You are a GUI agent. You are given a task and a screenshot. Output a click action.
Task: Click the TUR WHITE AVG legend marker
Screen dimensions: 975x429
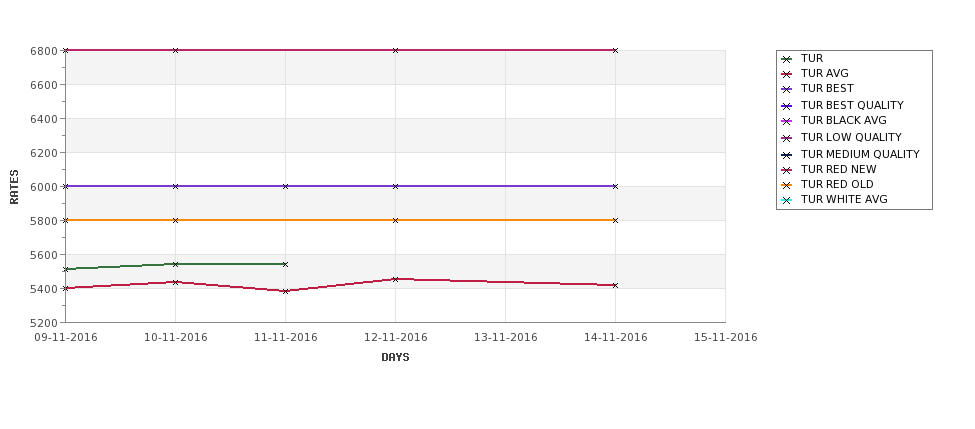[787, 200]
